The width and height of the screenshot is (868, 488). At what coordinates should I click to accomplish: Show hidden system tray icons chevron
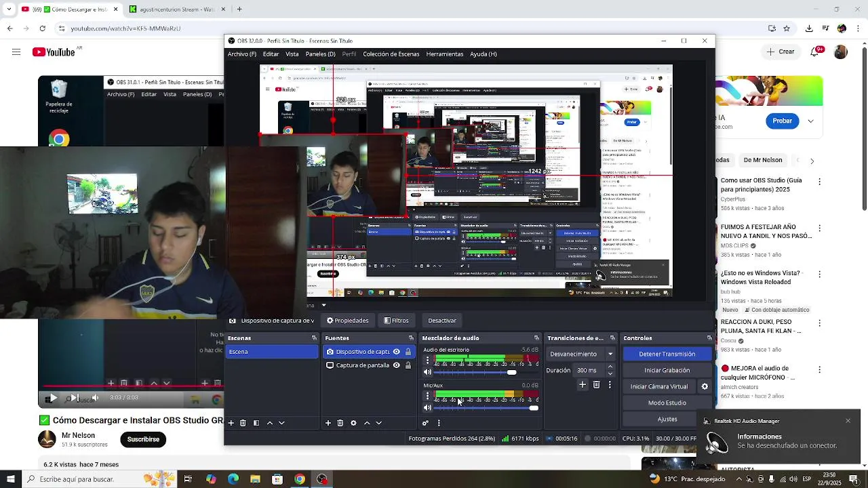coord(738,479)
